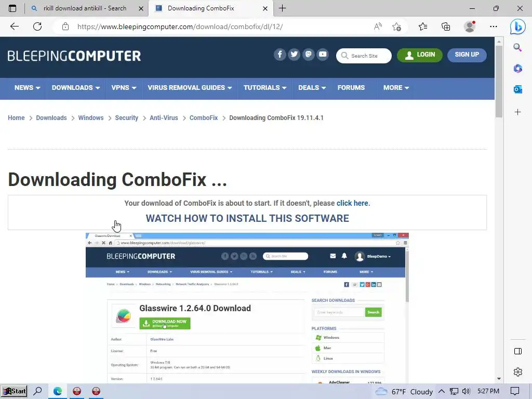The width and height of the screenshot is (532, 399).
Task: Open the Anti-Virus breadcrumb link
Action: pyautogui.click(x=164, y=118)
